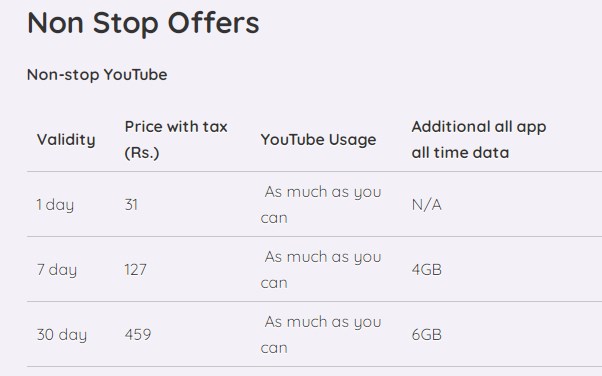Click YouTube usage text in 1 day row
The image size is (602, 376).
point(321,204)
